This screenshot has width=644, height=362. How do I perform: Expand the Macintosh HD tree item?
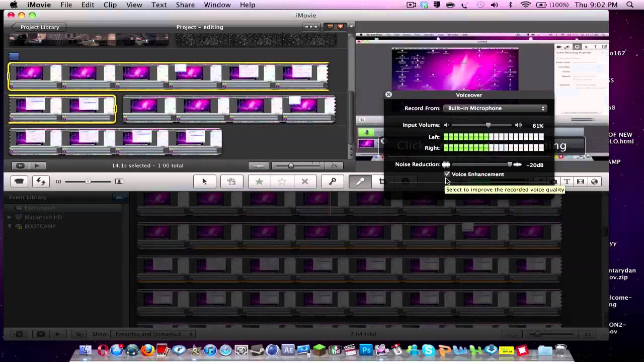(x=10, y=217)
